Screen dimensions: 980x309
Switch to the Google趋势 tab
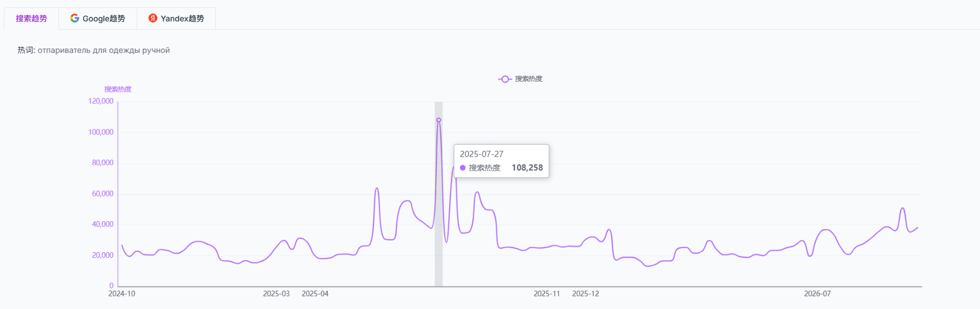point(98,19)
